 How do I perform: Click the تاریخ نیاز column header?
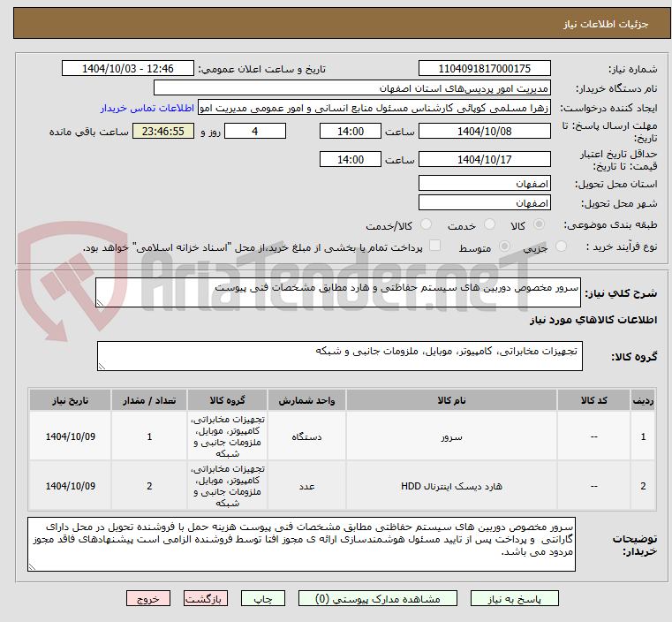[x=71, y=400]
